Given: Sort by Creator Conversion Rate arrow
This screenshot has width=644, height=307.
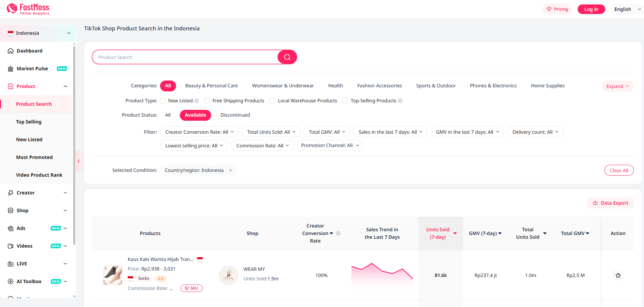Looking at the screenshot, I should (x=331, y=233).
